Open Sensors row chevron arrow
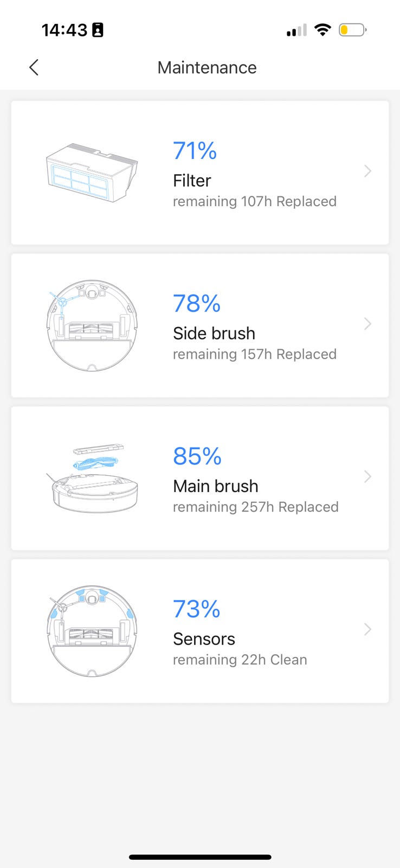The height and width of the screenshot is (868, 400). click(x=367, y=629)
